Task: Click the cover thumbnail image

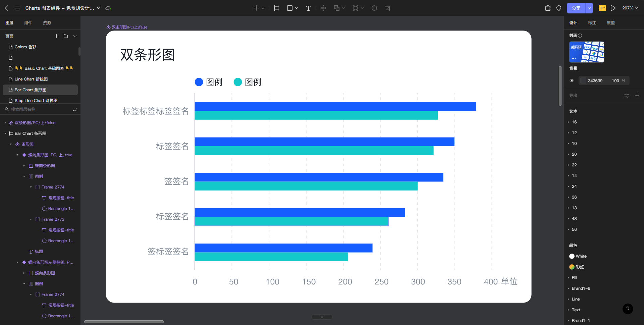Action: 587,52
